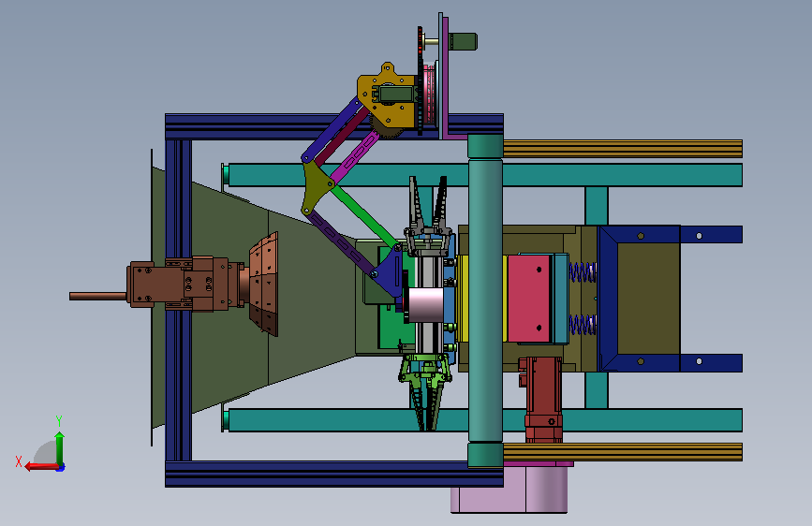Select the red servo motor near the lower rail

(x=541, y=399)
